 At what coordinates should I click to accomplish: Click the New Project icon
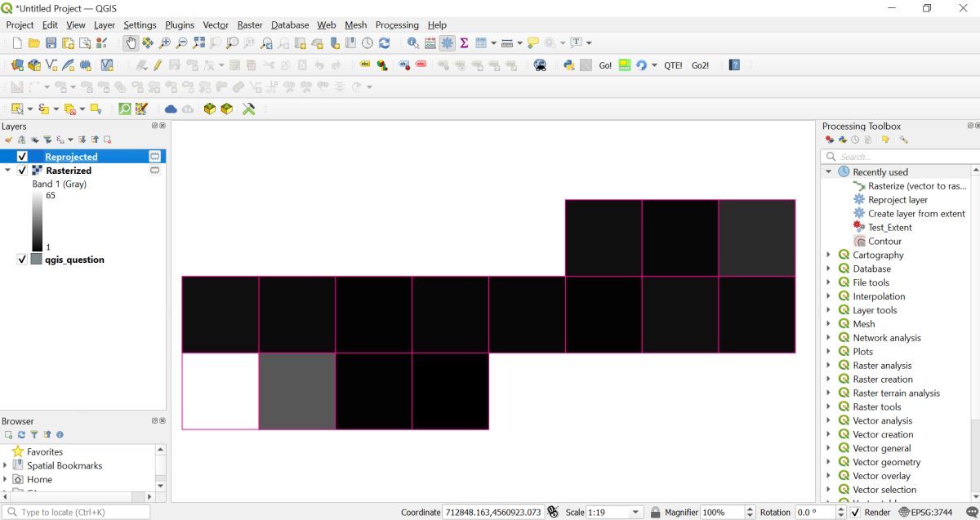coord(17,43)
